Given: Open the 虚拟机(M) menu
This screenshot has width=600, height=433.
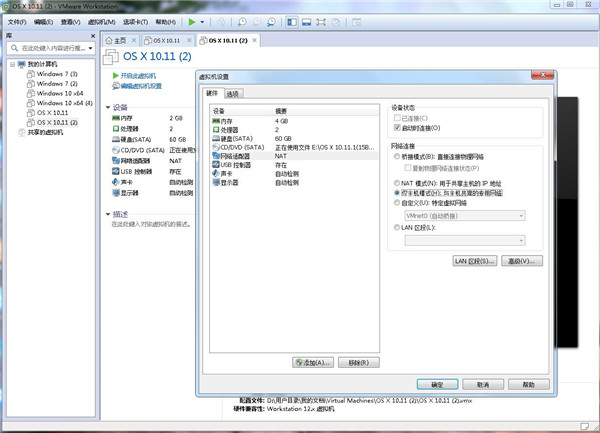Looking at the screenshot, I should point(102,21).
